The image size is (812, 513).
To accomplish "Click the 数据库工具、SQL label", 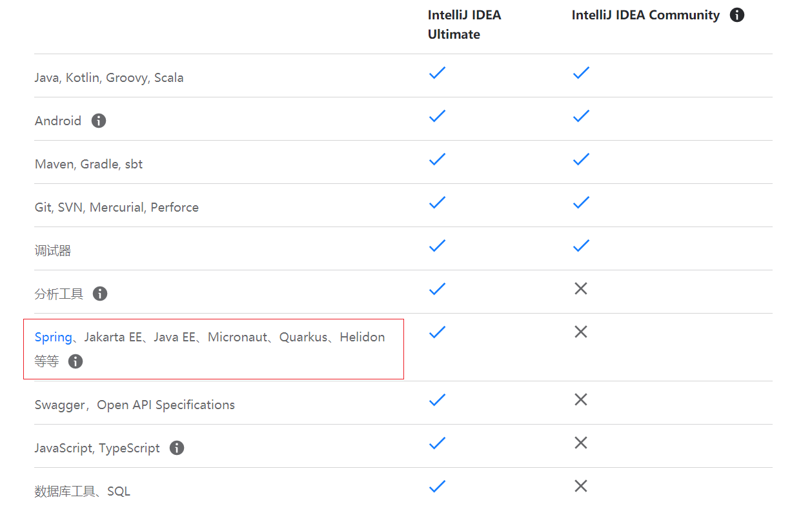I will click(x=83, y=492).
